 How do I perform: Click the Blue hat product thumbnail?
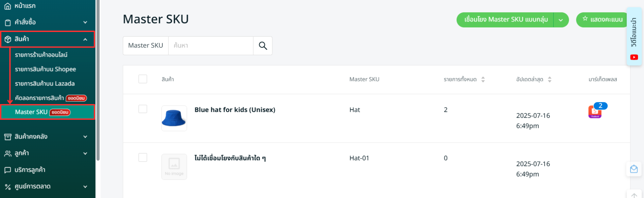tap(174, 118)
